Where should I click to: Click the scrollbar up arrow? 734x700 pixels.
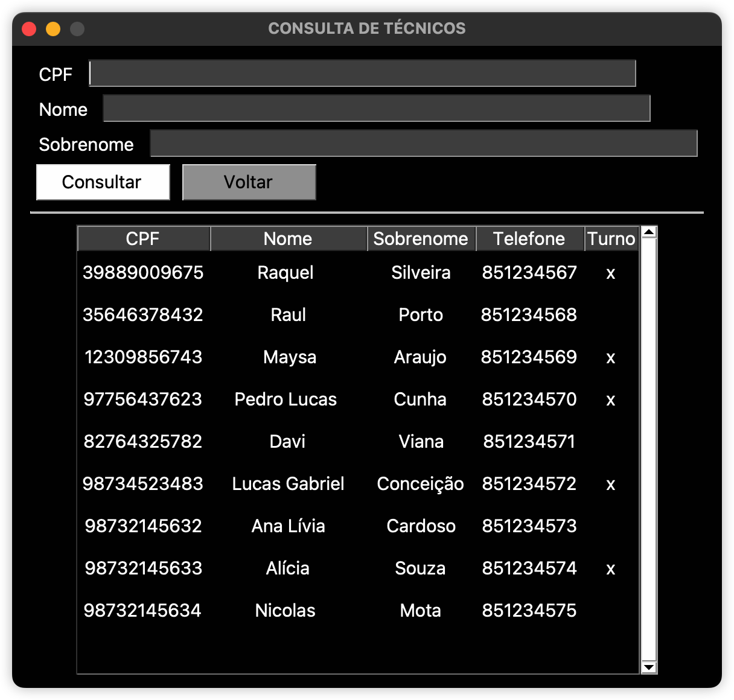pos(649,232)
